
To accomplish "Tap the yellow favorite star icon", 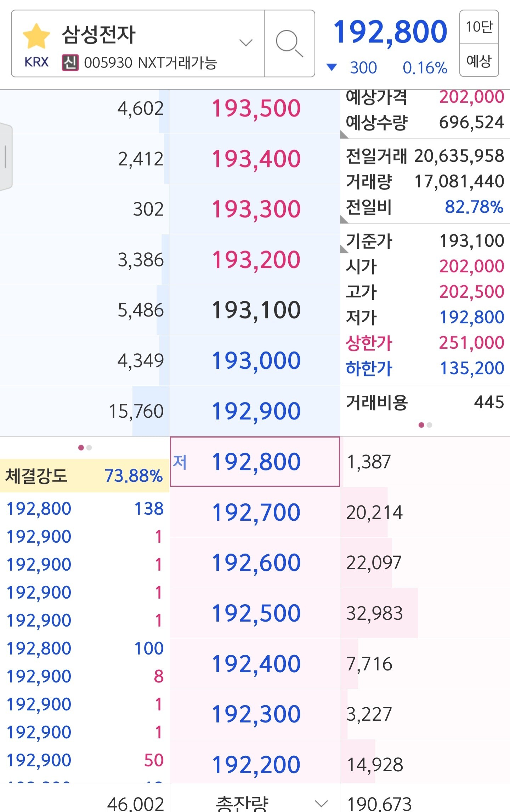I will (x=36, y=36).
